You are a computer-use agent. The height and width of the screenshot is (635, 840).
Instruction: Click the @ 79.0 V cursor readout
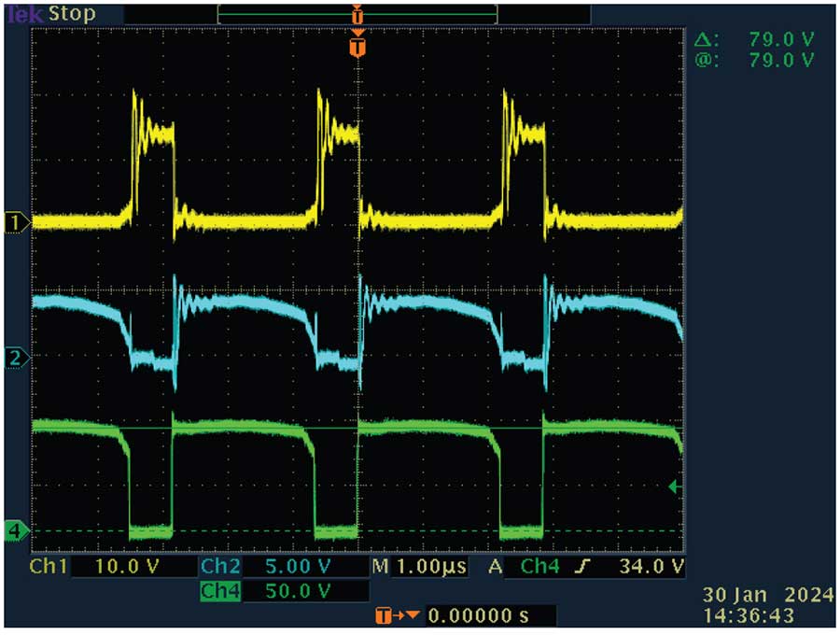coord(754,60)
